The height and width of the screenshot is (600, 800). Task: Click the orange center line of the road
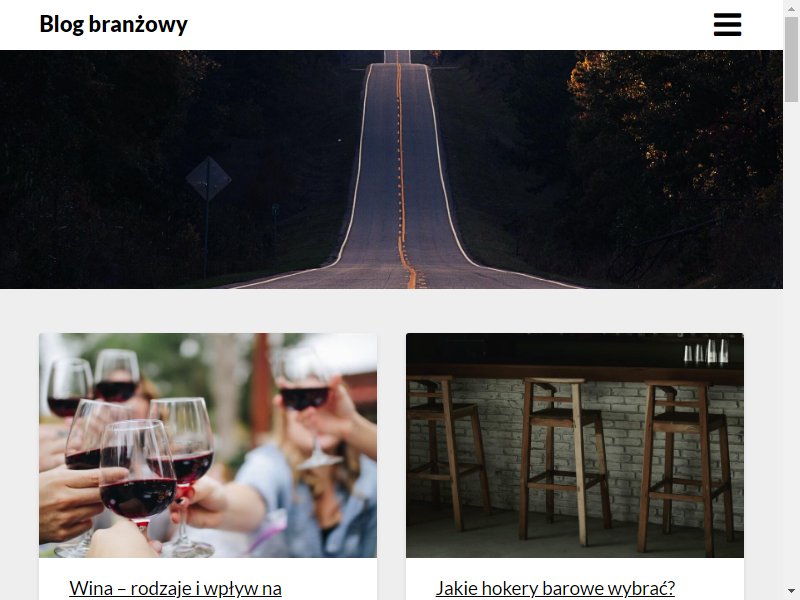(x=403, y=173)
